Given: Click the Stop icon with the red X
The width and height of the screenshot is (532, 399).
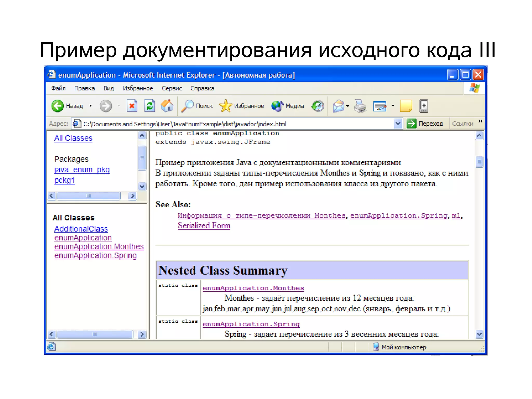Looking at the screenshot, I should click(x=132, y=106).
